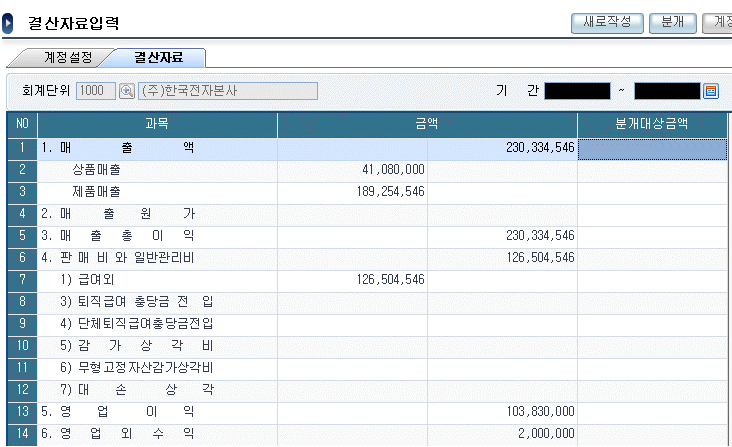Screen dimensions: 732x447
Task: Click the 분개대상금액 column header
Action: pos(652,125)
